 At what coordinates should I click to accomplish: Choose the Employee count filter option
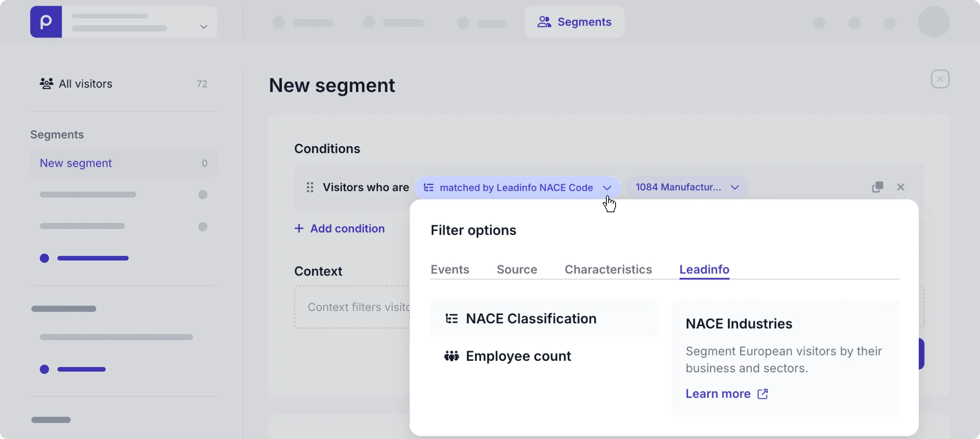click(544, 356)
